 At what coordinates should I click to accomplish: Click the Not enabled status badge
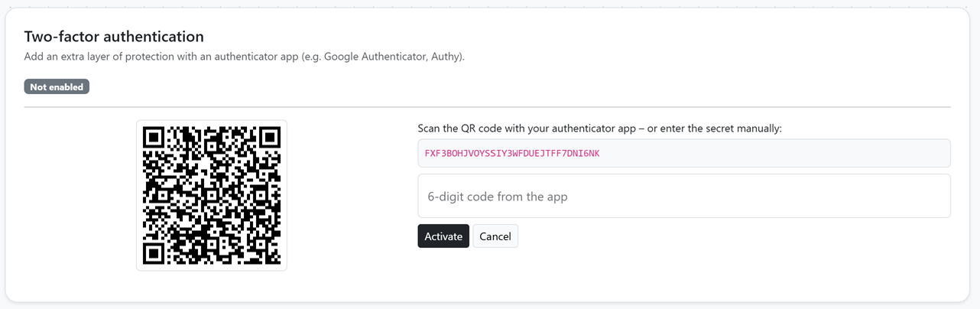click(57, 87)
